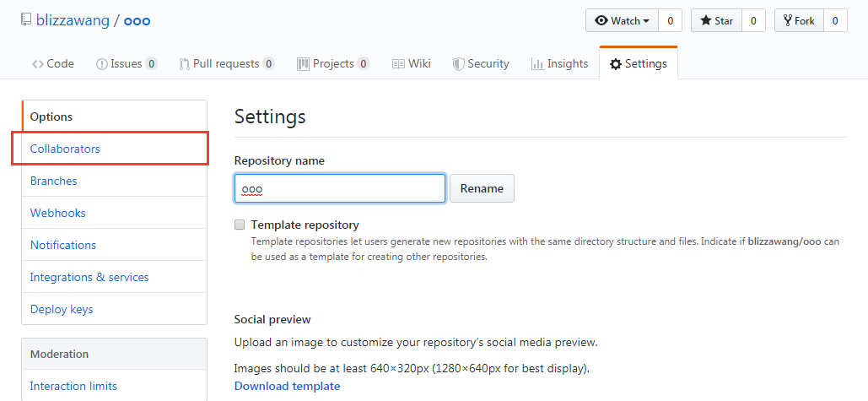
Task: Open Webhooks settings page
Action: pos(58,213)
